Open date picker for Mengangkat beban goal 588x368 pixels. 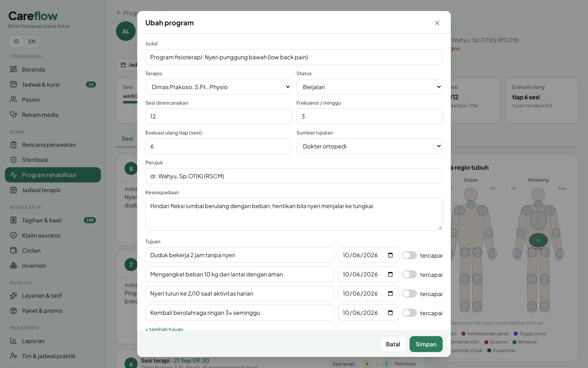[390, 274]
